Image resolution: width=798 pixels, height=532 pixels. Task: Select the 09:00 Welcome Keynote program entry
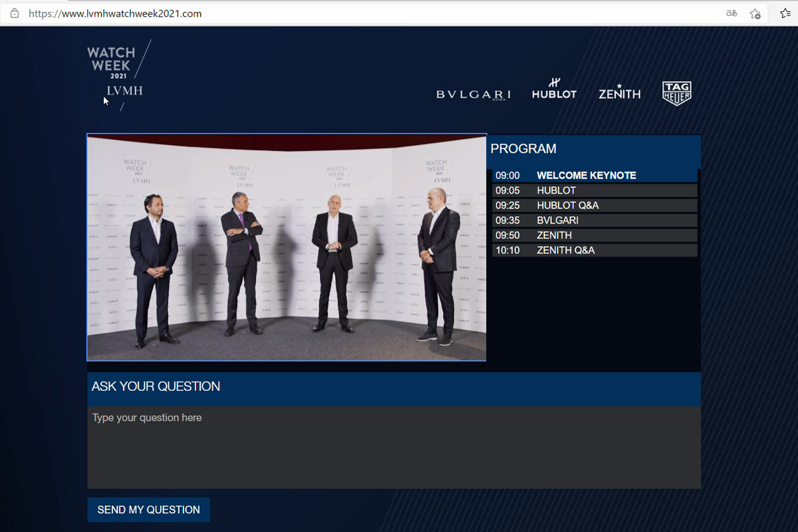pos(594,176)
